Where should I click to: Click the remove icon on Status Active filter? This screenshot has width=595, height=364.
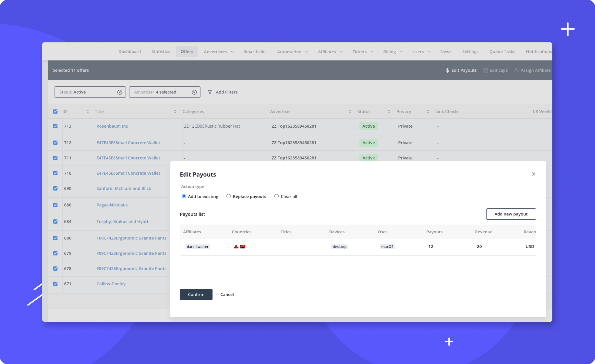pyautogui.click(x=119, y=92)
